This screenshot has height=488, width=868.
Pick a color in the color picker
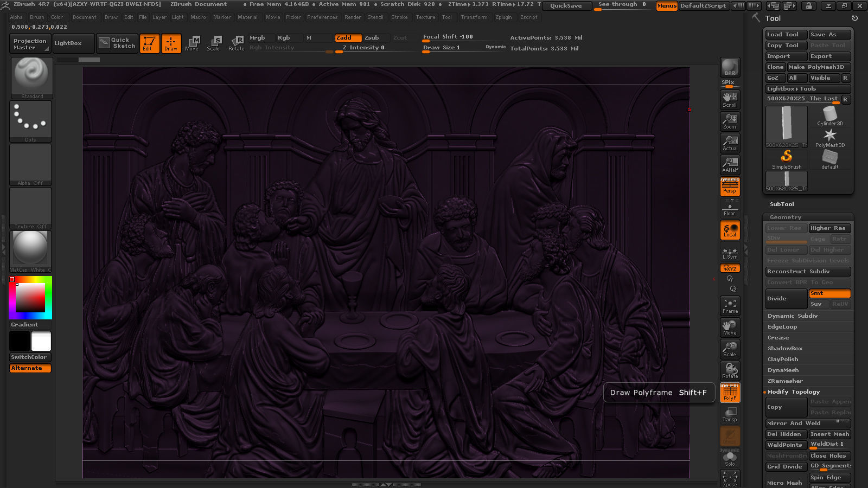tap(30, 298)
